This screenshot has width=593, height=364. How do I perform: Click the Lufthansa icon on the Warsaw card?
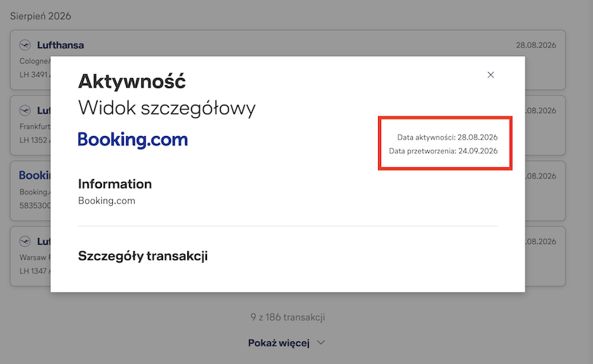(25, 241)
